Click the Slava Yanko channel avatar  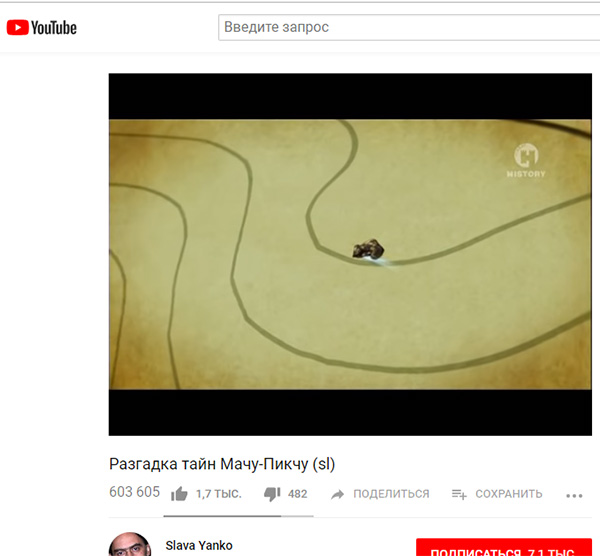pos(130,545)
